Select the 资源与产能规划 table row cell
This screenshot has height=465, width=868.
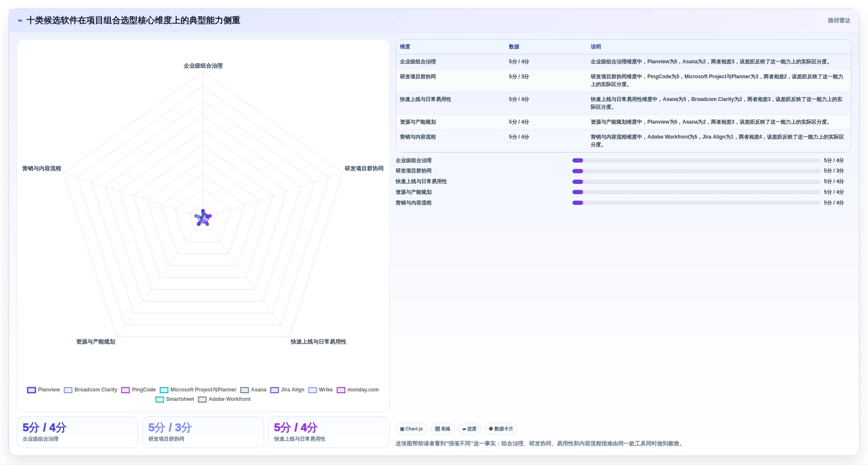point(418,122)
